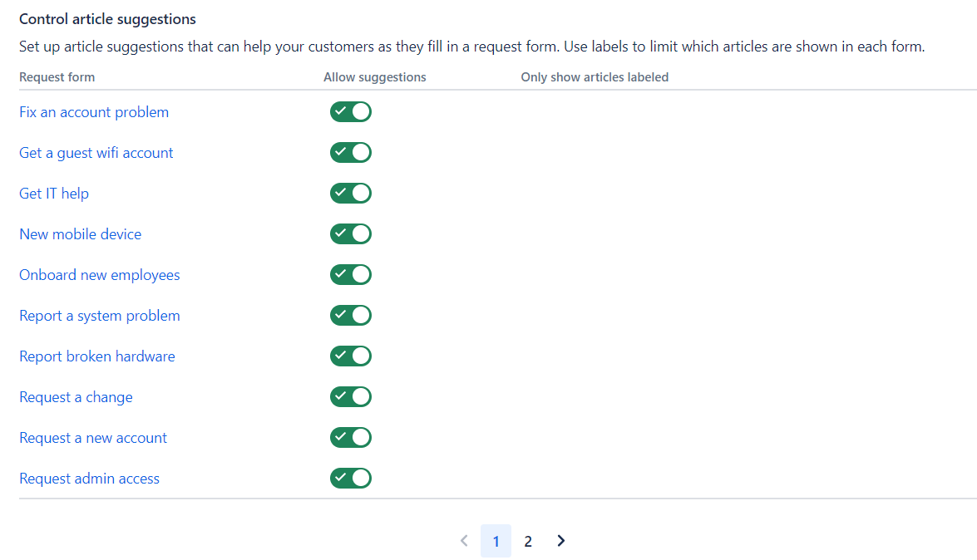The height and width of the screenshot is (560, 977).
Task: Toggle suggestions for Get a guest wifi account
Action: (x=350, y=153)
